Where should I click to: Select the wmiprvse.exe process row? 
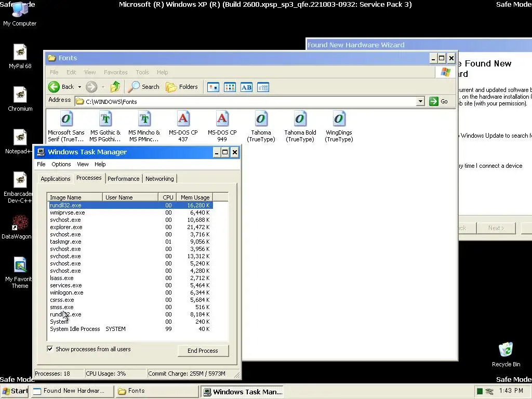130,212
